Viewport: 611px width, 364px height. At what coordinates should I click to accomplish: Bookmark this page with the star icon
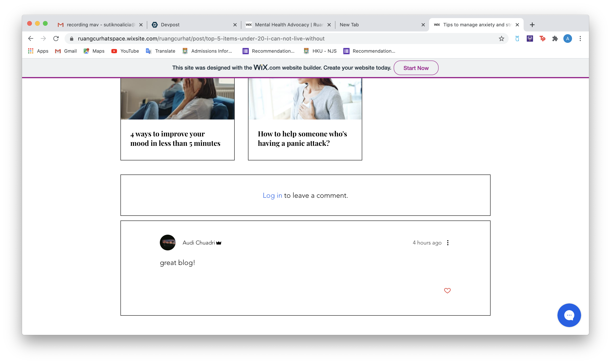click(501, 39)
